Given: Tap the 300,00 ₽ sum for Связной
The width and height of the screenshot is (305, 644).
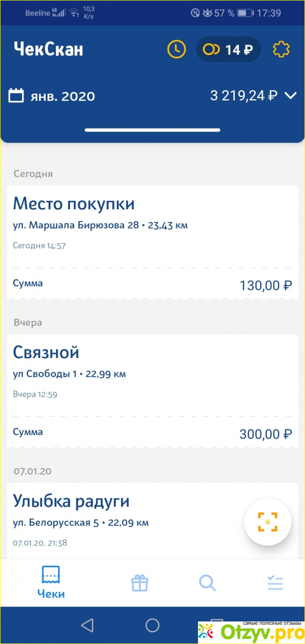Looking at the screenshot, I should 266,434.
